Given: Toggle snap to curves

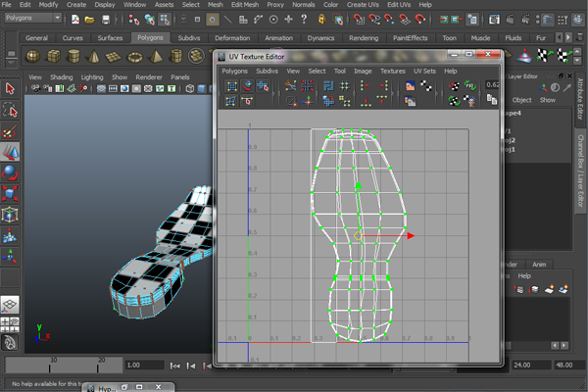Looking at the screenshot, I should [374, 20].
